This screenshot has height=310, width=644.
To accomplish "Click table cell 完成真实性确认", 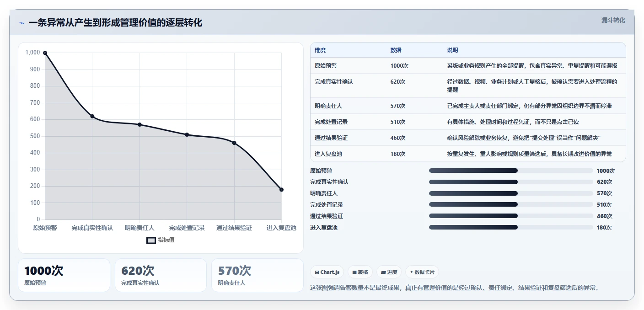I will 334,82.
